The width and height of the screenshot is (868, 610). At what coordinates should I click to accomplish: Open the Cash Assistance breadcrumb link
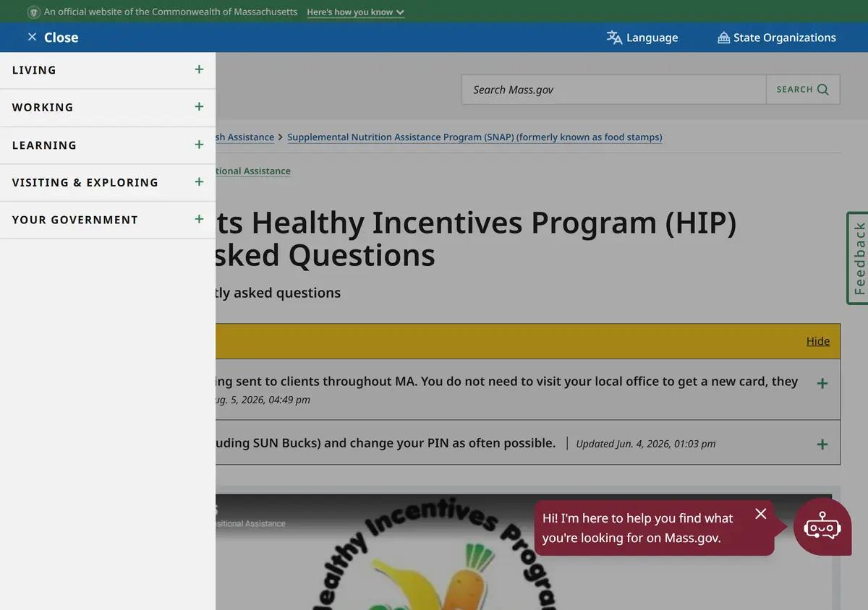pos(244,137)
